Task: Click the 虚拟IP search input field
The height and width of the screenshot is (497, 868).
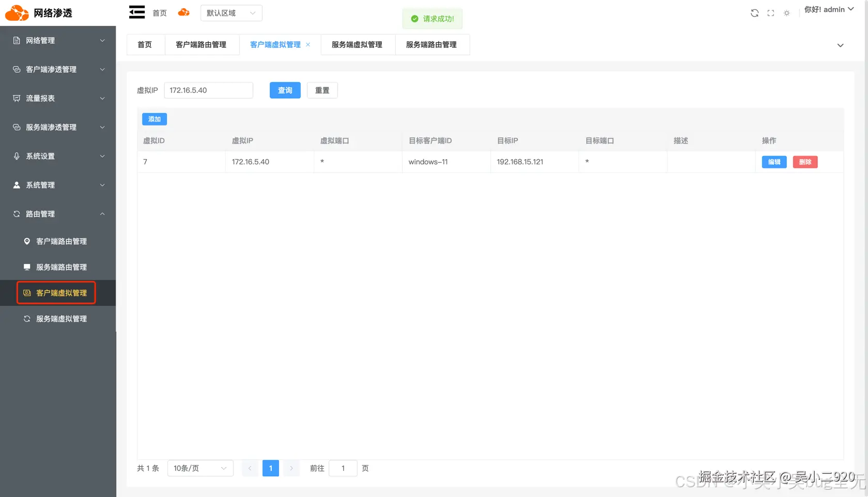Action: (208, 90)
